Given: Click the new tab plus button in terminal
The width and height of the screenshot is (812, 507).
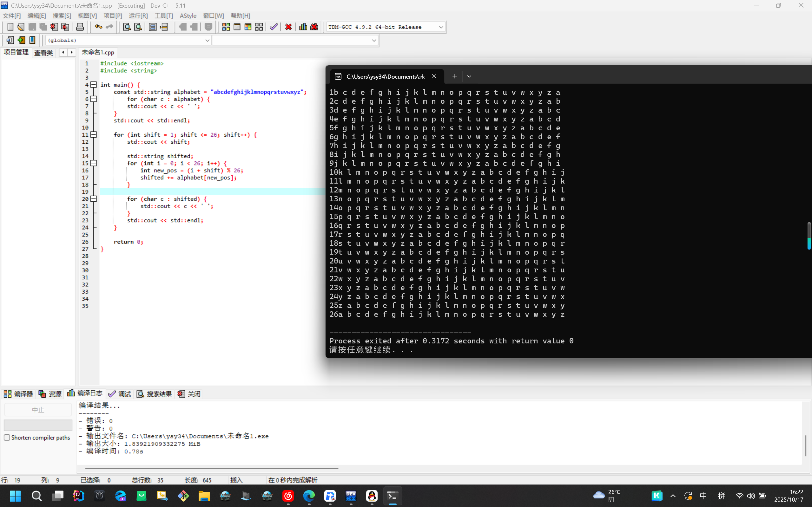Looking at the screenshot, I should click(455, 76).
